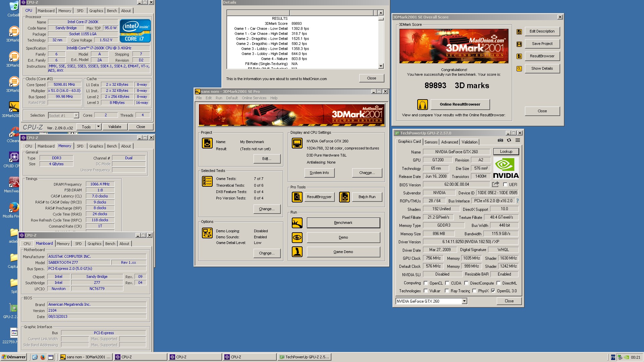Screen dimensions: 644x362
Task: Toggle the UEFI checkbox in GPU-Z
Action: [505, 185]
